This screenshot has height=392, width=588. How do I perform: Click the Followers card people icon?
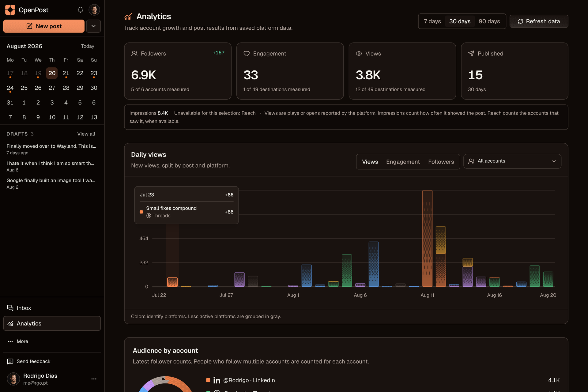(x=134, y=54)
